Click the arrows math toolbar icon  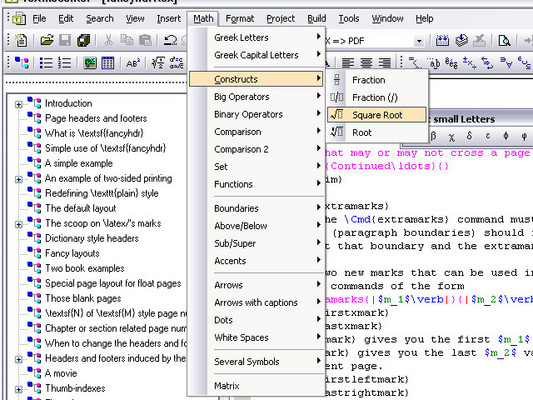[488, 63]
